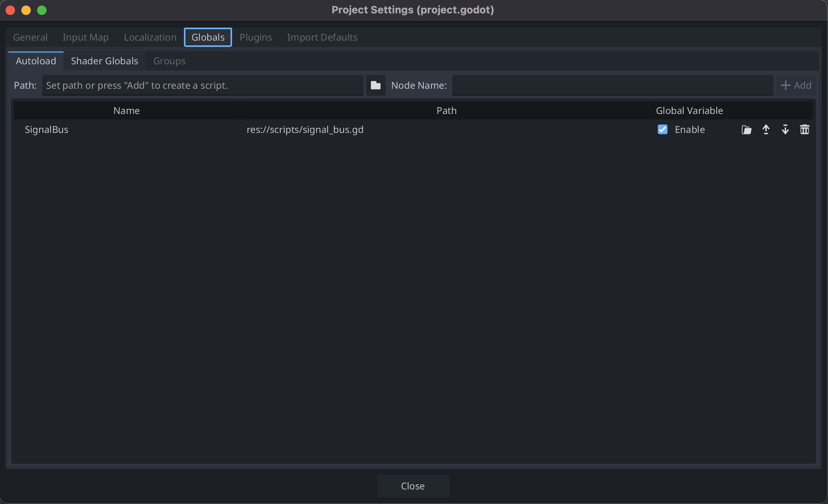
Task: Open the SignalBus script via folder icon
Action: (746, 130)
